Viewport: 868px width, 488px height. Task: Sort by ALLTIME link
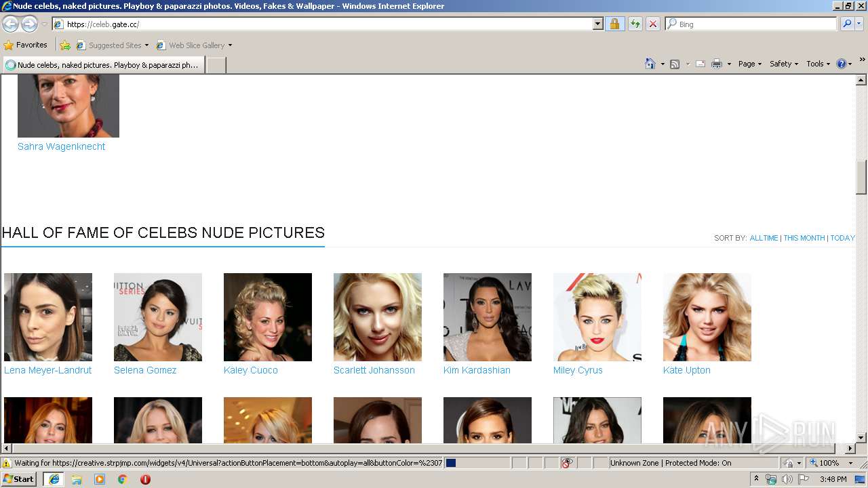(x=764, y=238)
